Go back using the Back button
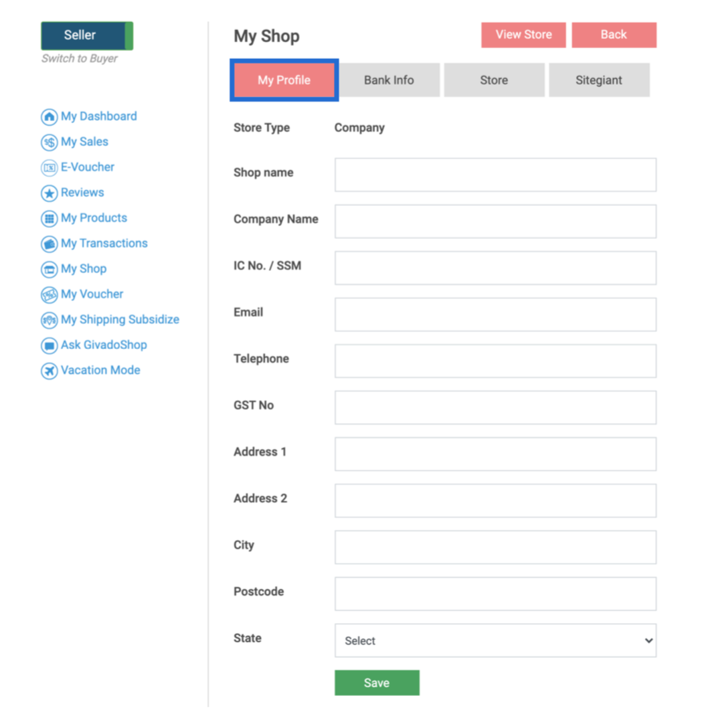Viewport: 712px width, 728px height. coord(614,35)
